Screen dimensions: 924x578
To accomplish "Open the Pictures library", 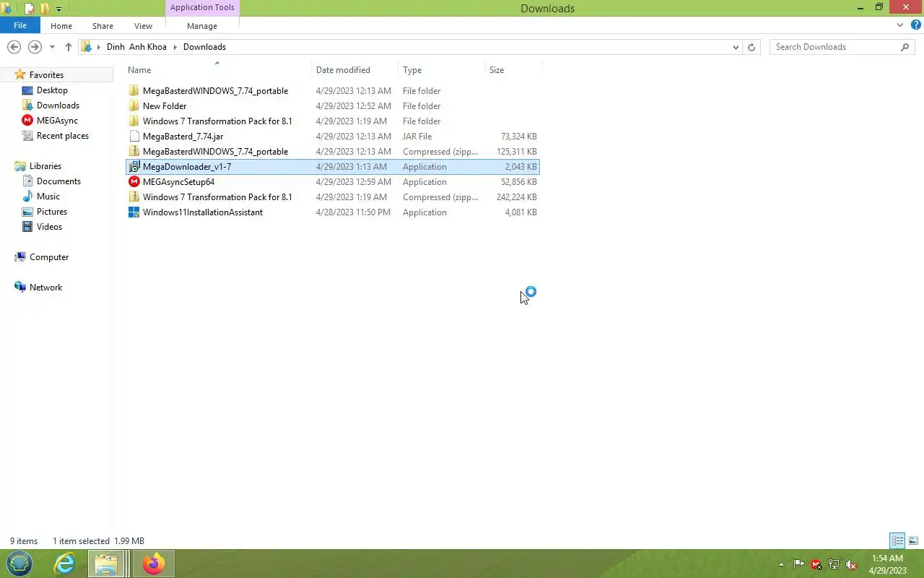I will [x=52, y=212].
